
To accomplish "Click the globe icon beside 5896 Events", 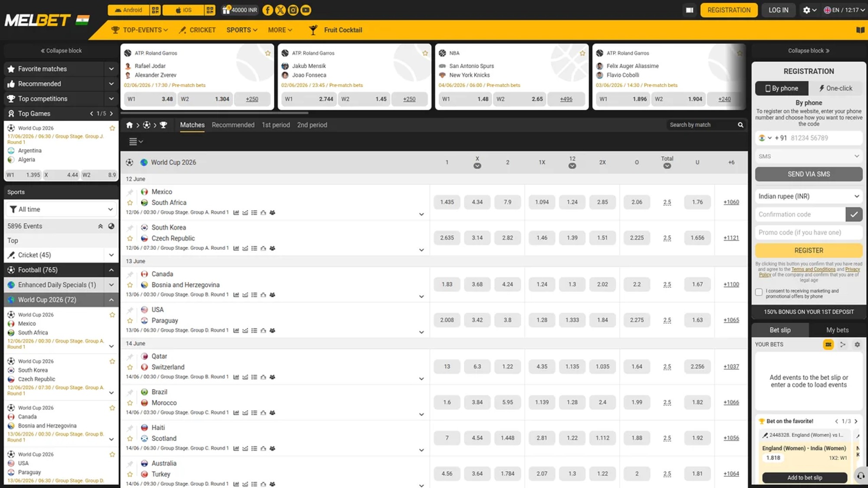I will [111, 226].
